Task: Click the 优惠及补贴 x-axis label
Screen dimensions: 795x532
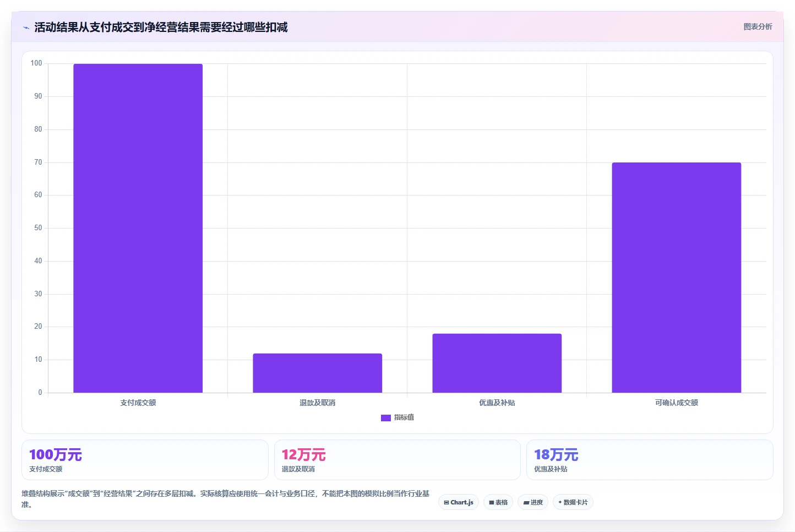Action: (x=497, y=403)
